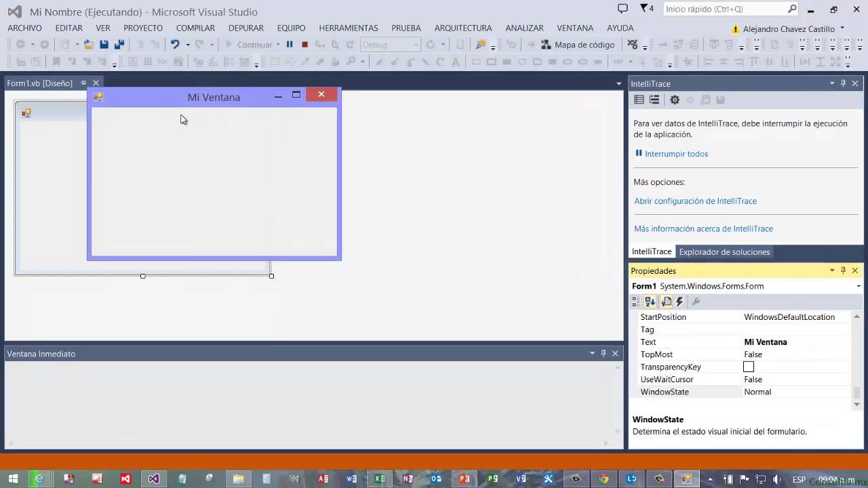Pause debugging with the pause icon
868x488 pixels.
point(290,45)
